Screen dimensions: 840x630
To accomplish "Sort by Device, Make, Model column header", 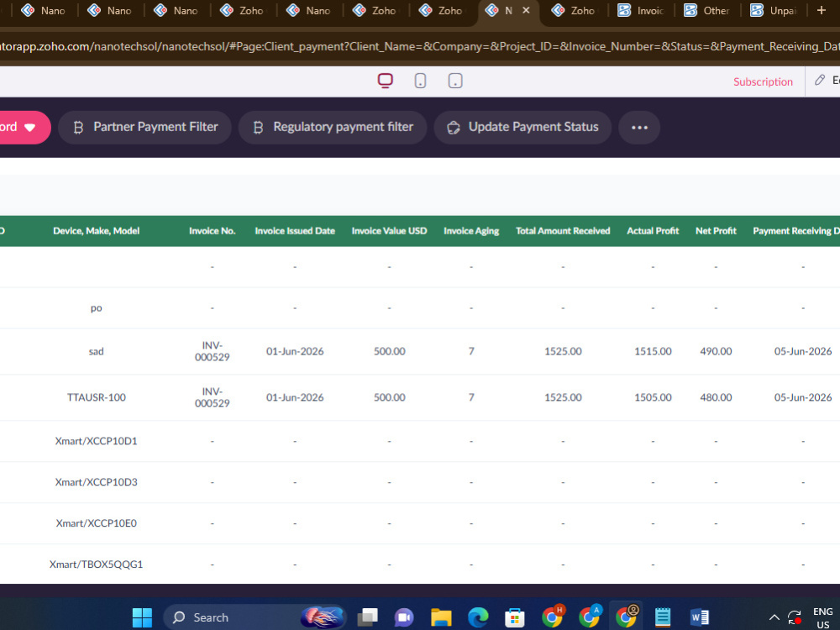I will (x=97, y=231).
